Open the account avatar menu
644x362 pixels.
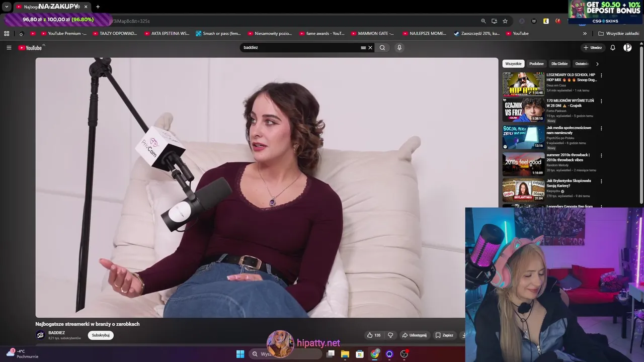coord(627,48)
